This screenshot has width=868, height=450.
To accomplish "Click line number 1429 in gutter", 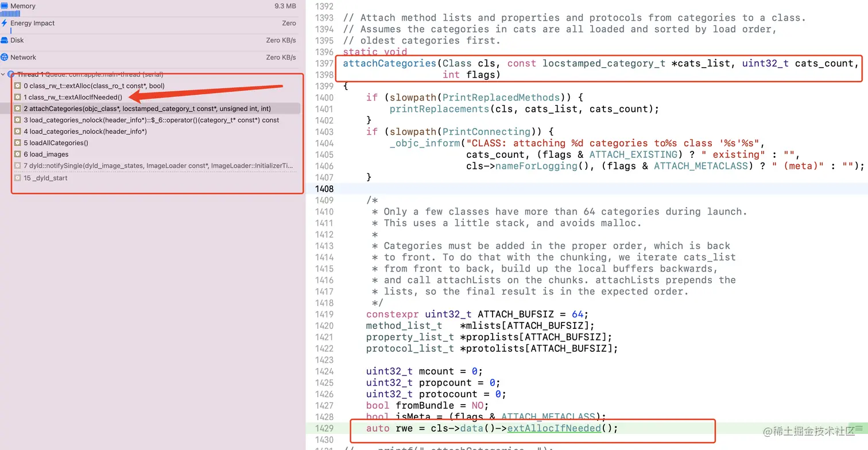I will [x=324, y=428].
